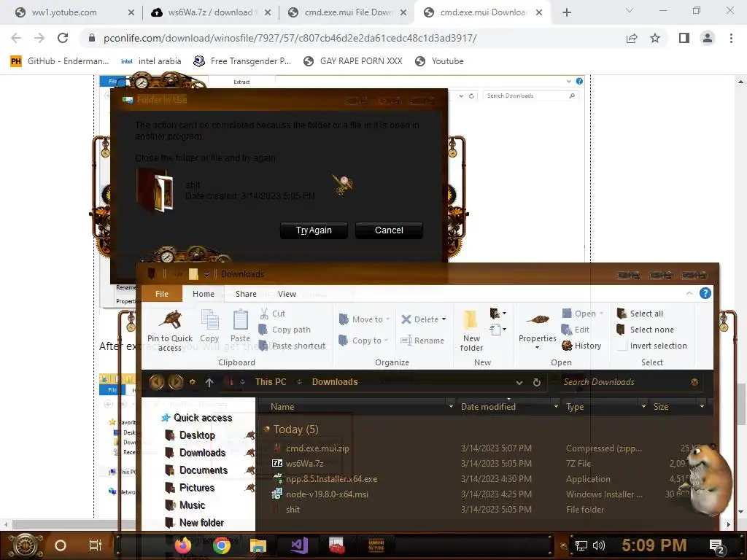The height and width of the screenshot is (560, 747).
Task: Click Try Again in Folder In Use dialog
Action: 314,230
